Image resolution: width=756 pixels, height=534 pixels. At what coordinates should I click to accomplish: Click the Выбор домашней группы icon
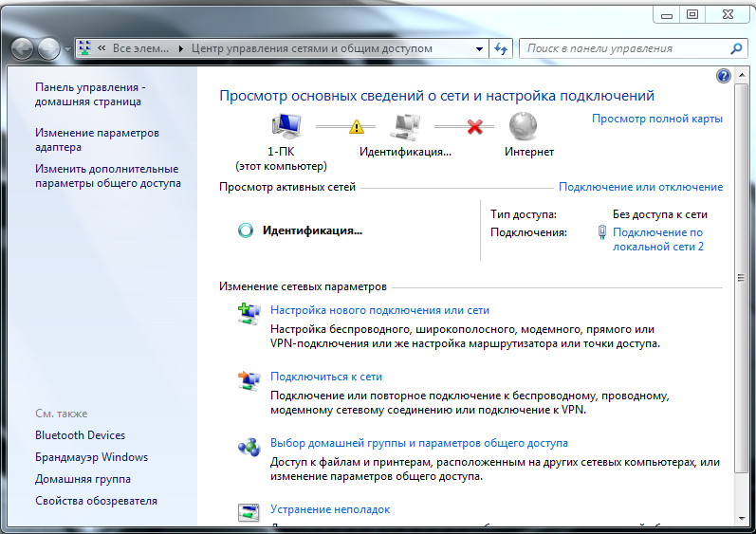pyautogui.click(x=248, y=447)
